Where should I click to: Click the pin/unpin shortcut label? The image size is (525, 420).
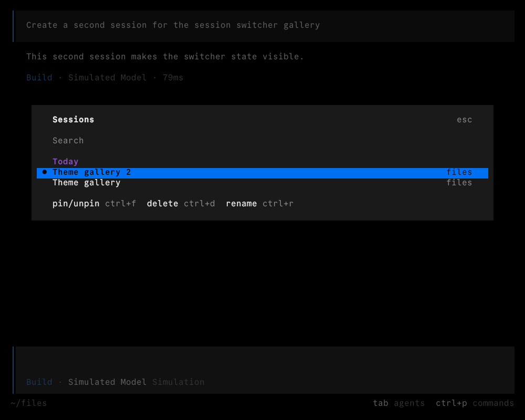coord(94,204)
